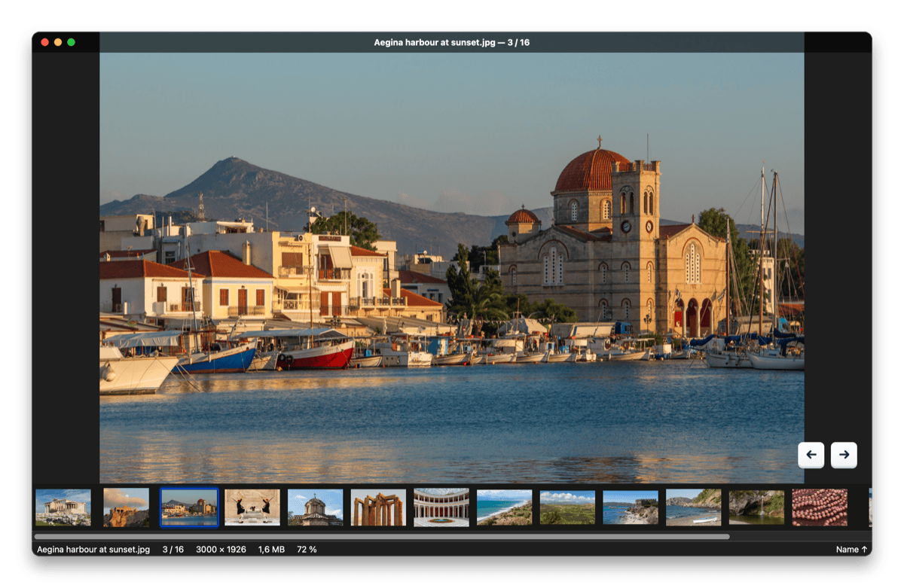Viewport: 904px width, 588px height.
Task: Enter full screen with the green button
Action: pyautogui.click(x=71, y=42)
